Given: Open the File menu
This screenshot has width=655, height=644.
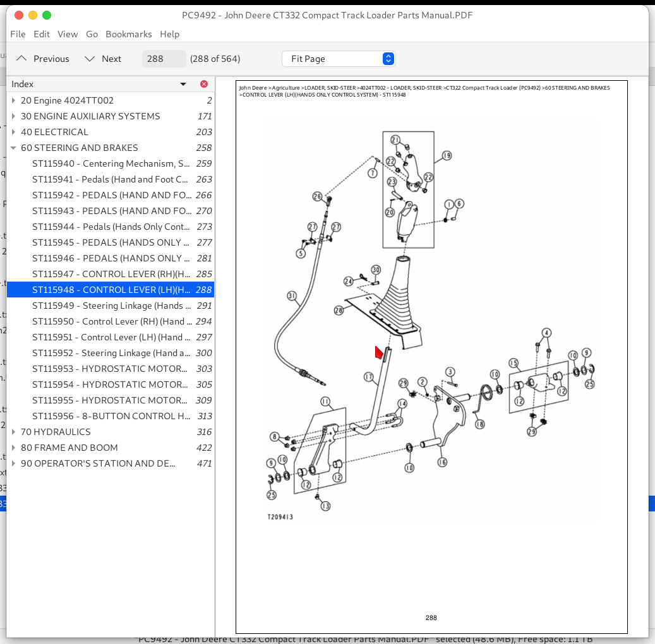Looking at the screenshot, I should 18,34.
